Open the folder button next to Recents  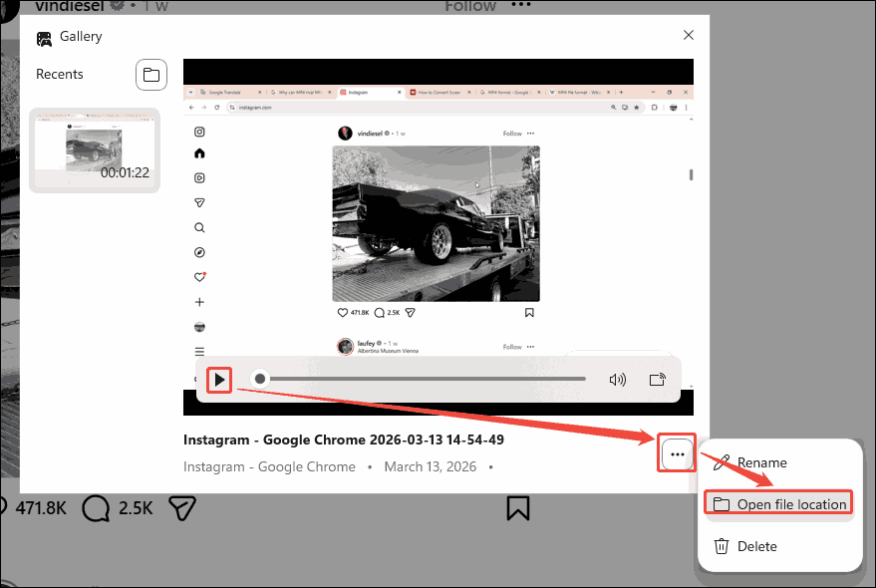(151, 75)
